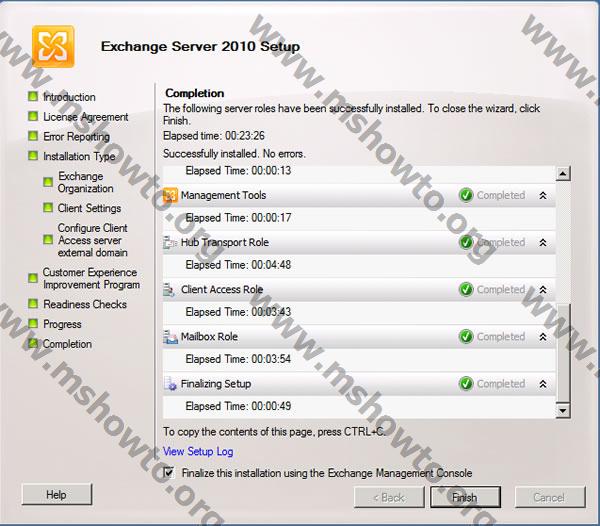This screenshot has height=526, width=600.
Task: Click the Mailbox Role row label
Action: (x=209, y=337)
